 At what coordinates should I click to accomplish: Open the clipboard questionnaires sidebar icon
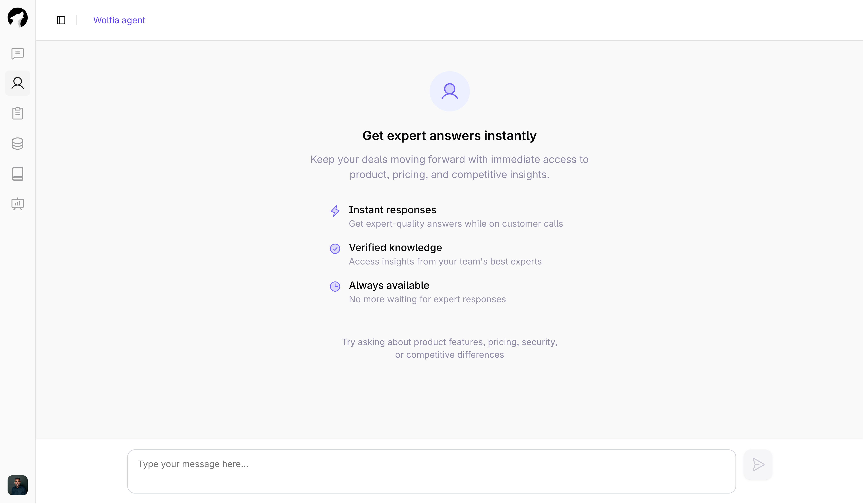pos(17,113)
